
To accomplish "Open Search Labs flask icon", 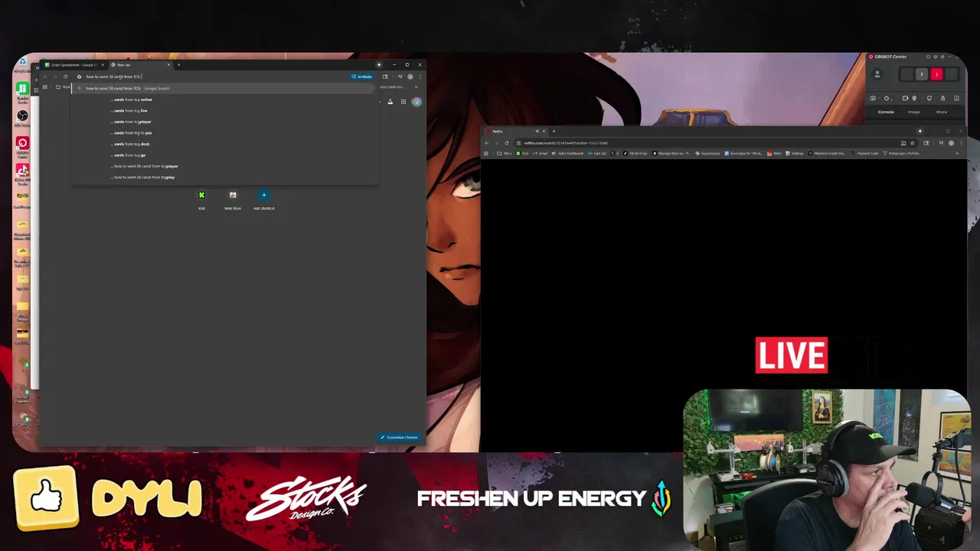I will pos(390,102).
